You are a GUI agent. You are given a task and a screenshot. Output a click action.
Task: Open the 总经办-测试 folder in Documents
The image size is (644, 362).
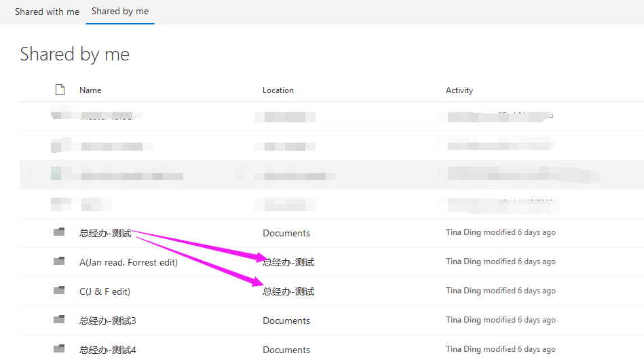(105, 233)
